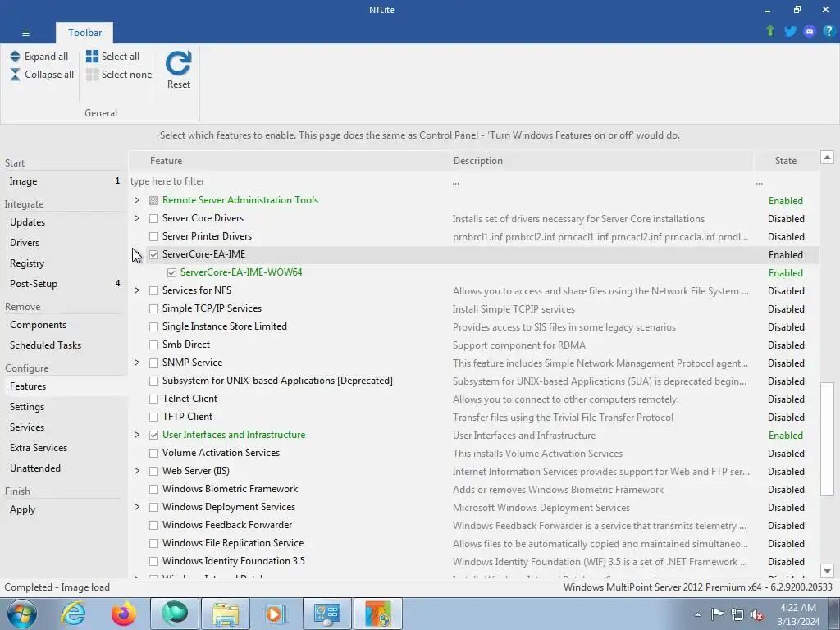Expand the Services for NFS node
Image resolution: width=840 pixels, height=630 pixels.
click(137, 290)
